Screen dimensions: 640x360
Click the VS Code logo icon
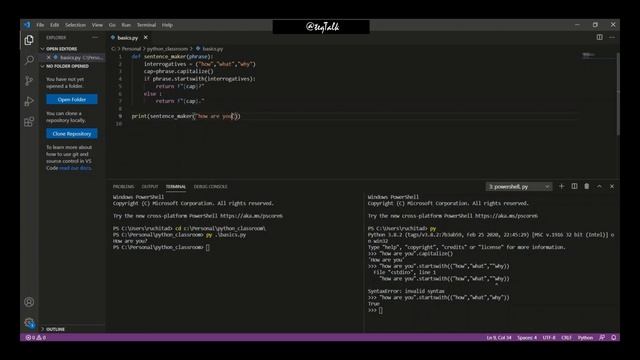(x=27, y=25)
